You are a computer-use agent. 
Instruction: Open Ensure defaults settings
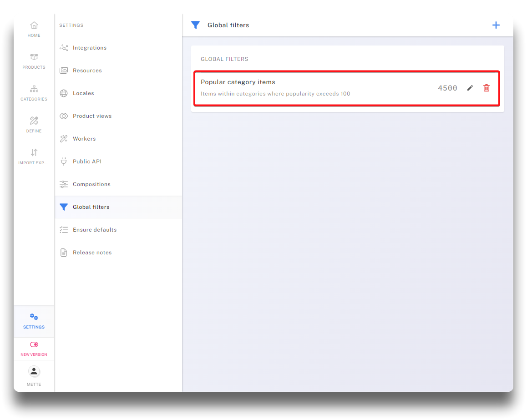[x=95, y=230]
